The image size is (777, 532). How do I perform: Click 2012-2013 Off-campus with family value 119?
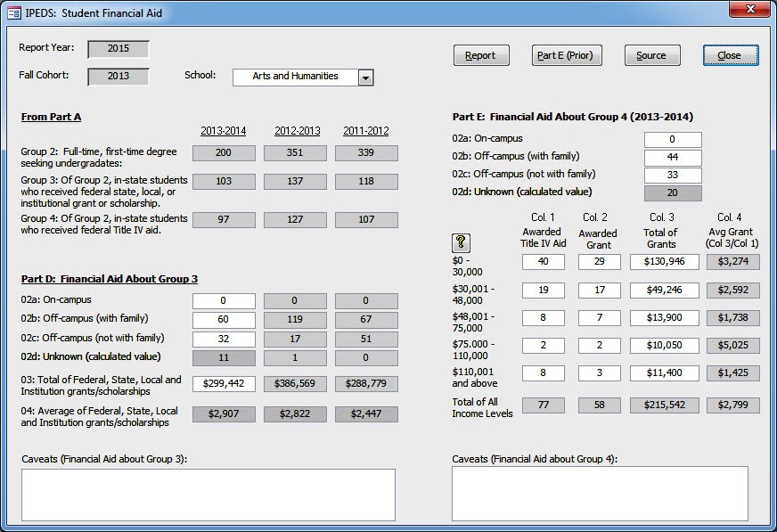pyautogui.click(x=295, y=320)
